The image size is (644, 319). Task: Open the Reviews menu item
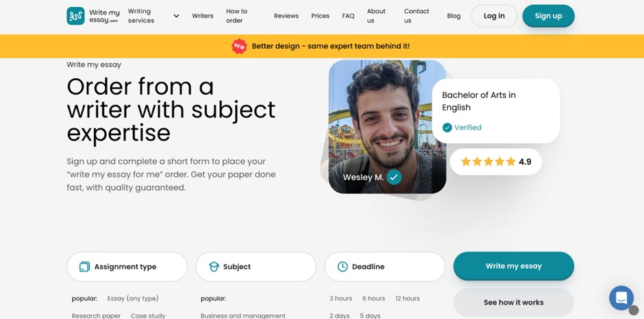point(286,16)
